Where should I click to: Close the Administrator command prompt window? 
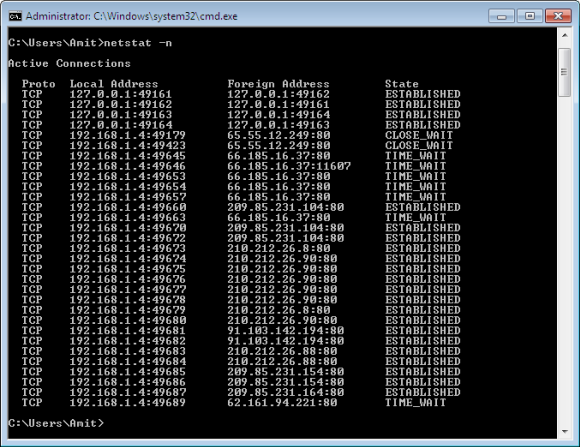(x=558, y=16)
